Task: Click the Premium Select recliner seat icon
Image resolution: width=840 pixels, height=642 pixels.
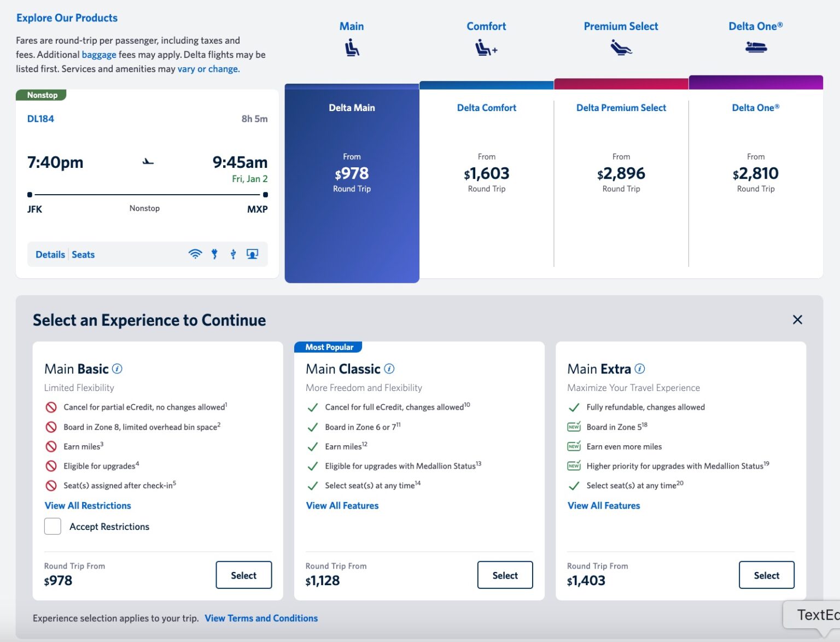Action: coord(621,48)
